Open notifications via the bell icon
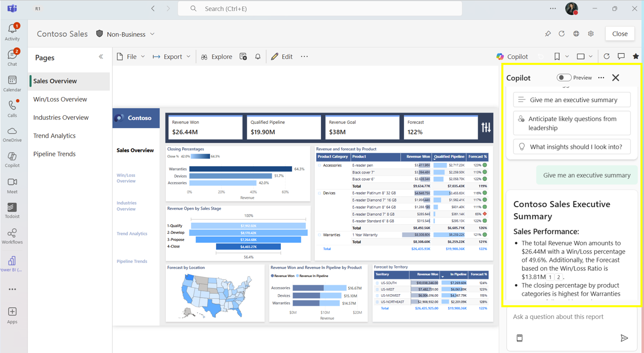Viewport: 644px width, 353px height. [x=257, y=56]
